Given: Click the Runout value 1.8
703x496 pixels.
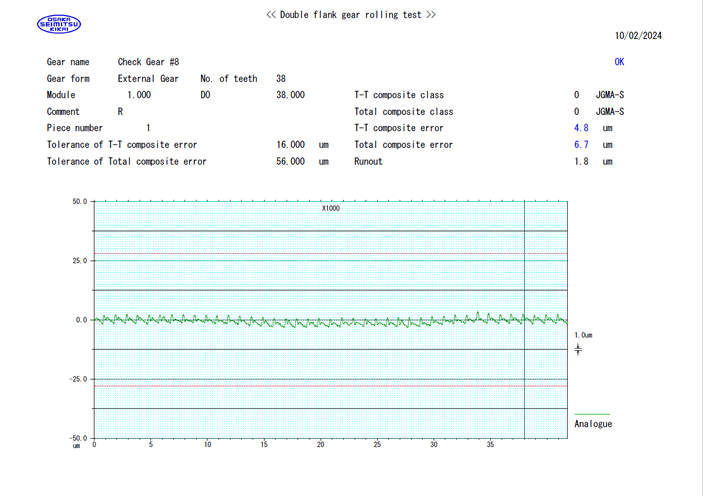Looking at the screenshot, I should pyautogui.click(x=581, y=162).
